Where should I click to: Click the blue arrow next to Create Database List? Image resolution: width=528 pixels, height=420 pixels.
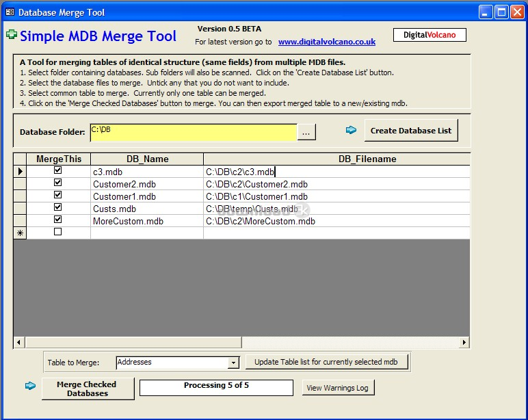[x=352, y=130]
